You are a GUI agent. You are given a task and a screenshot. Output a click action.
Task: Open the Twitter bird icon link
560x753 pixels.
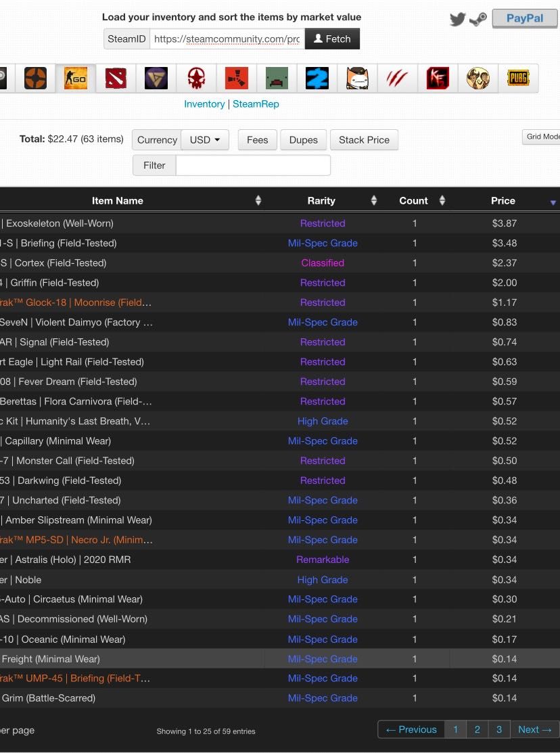click(x=458, y=19)
